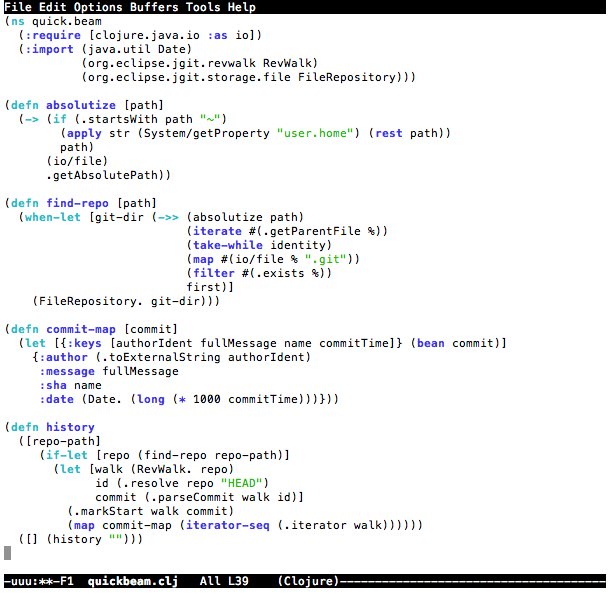This screenshot has width=609, height=603.
Task: Click the :import keyword
Action: click(x=49, y=49)
